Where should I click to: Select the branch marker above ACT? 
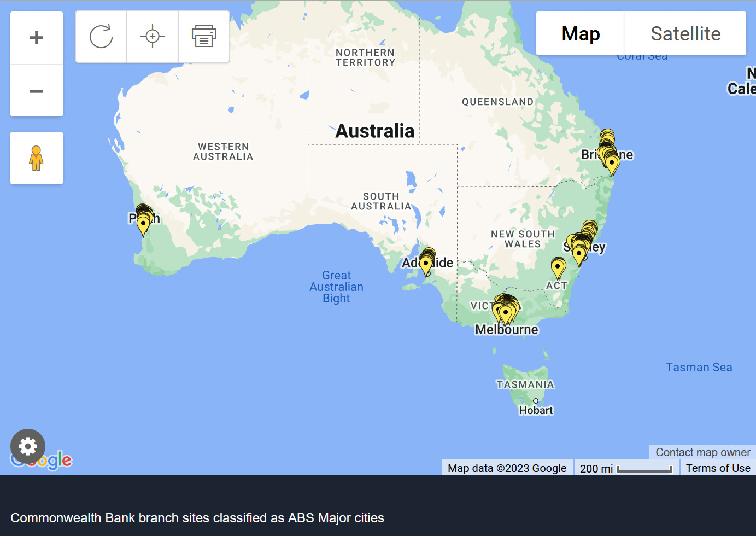558,269
